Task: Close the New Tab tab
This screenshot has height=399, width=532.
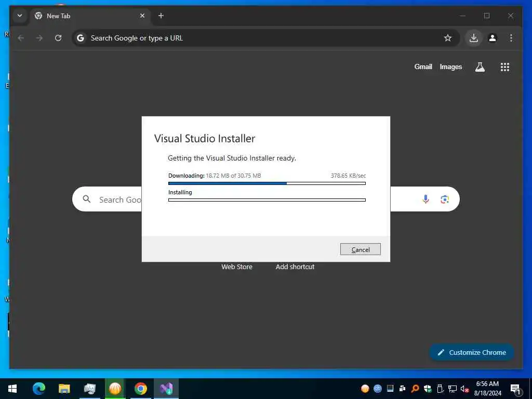Action: pos(142,16)
